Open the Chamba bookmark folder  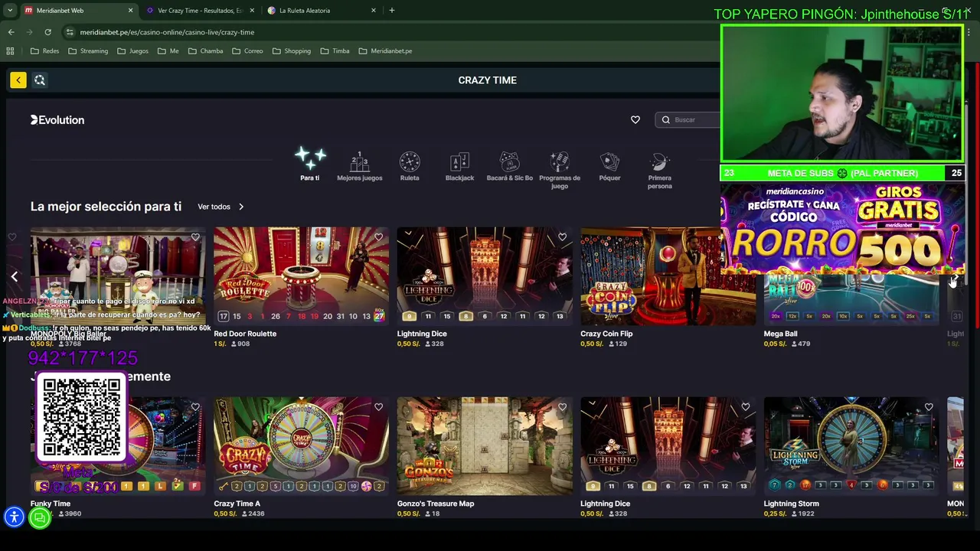pos(205,51)
